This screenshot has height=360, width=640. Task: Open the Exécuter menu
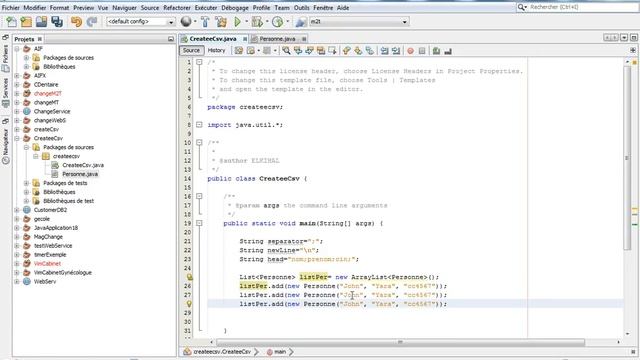206,7
